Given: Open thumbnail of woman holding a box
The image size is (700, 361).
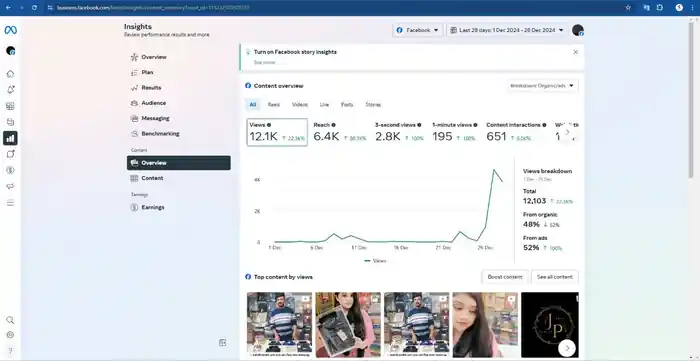Looking at the screenshot, I should pyautogui.click(x=348, y=325).
